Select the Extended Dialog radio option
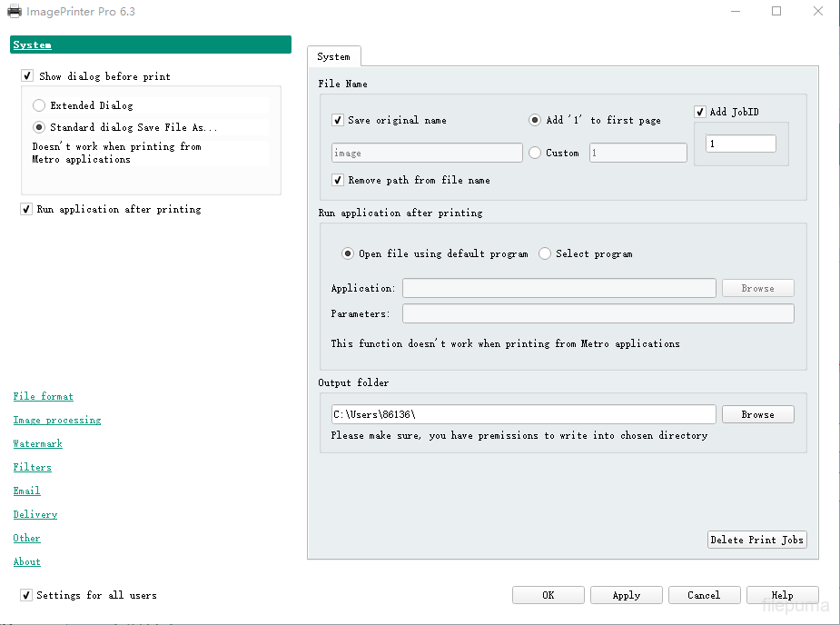This screenshot has height=625, width=840. click(39, 105)
